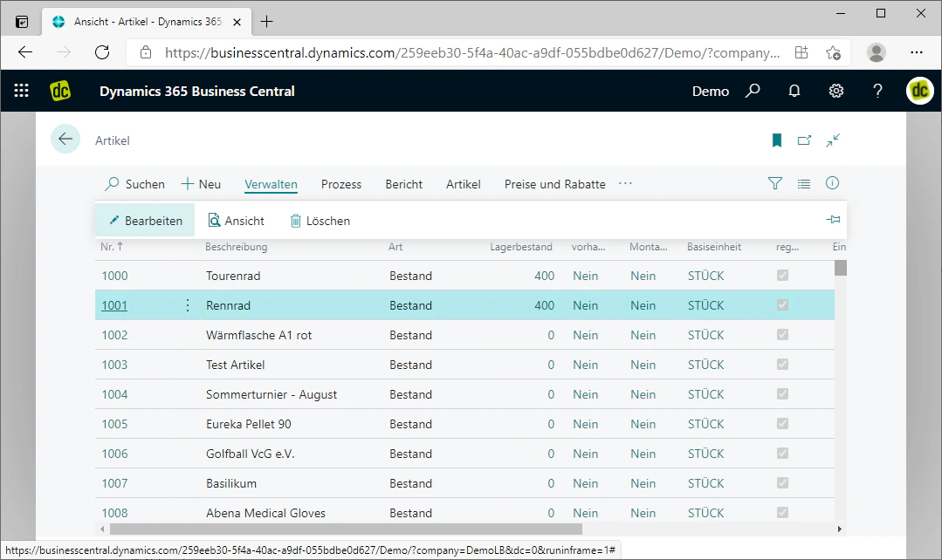
Task: Click the vertical scrollbar thumb of the list
Action: pyautogui.click(x=841, y=268)
